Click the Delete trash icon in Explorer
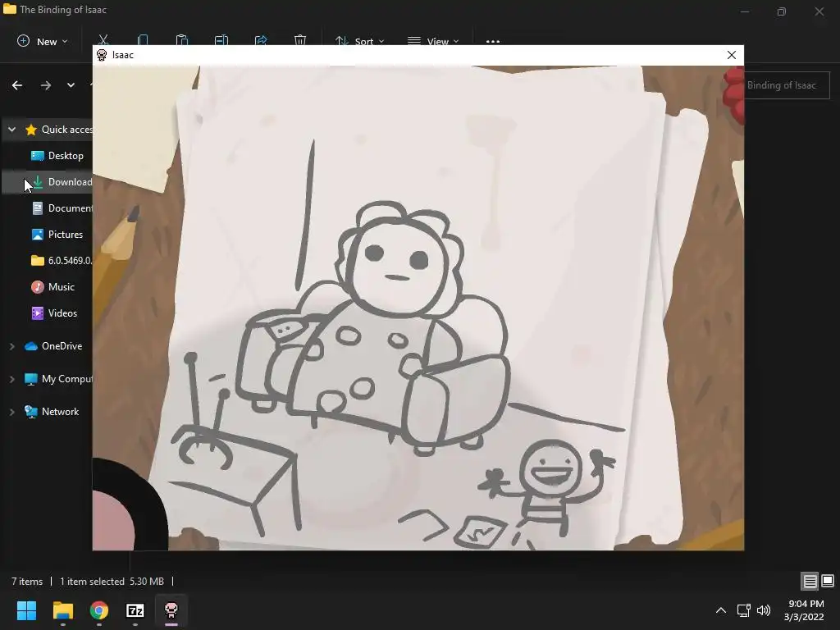This screenshot has height=630, width=840. pos(300,40)
